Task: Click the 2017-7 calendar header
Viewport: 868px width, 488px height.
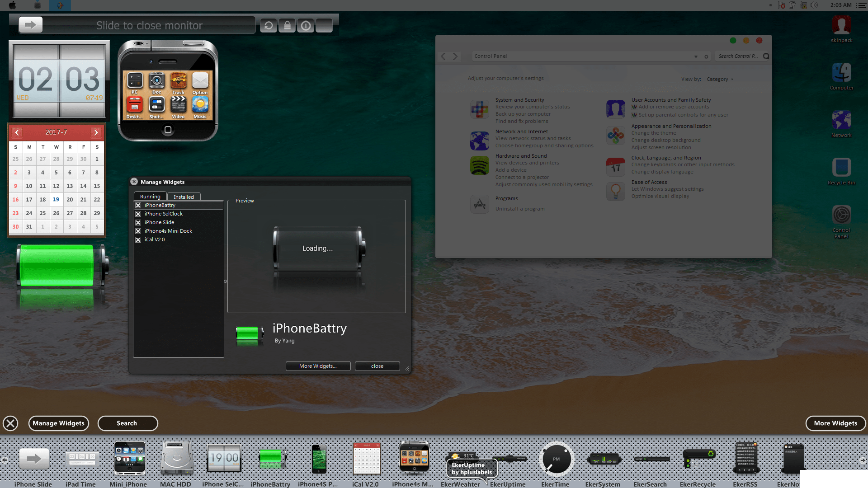Action: click(x=56, y=132)
